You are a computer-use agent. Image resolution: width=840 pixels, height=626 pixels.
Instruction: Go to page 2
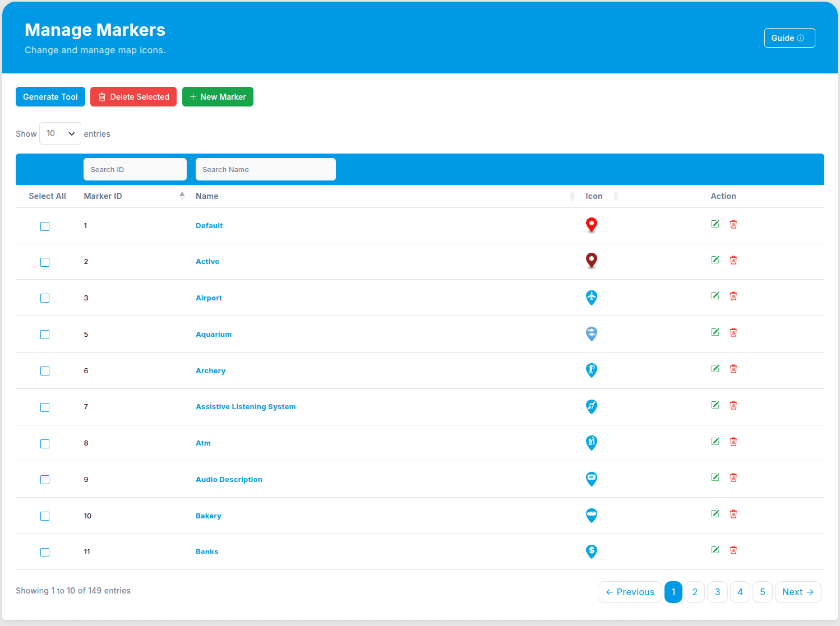[695, 592]
